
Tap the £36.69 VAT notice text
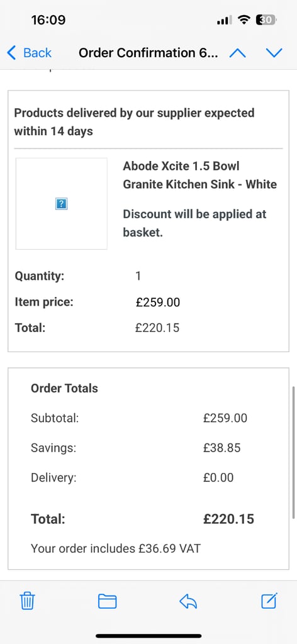pyautogui.click(x=116, y=548)
